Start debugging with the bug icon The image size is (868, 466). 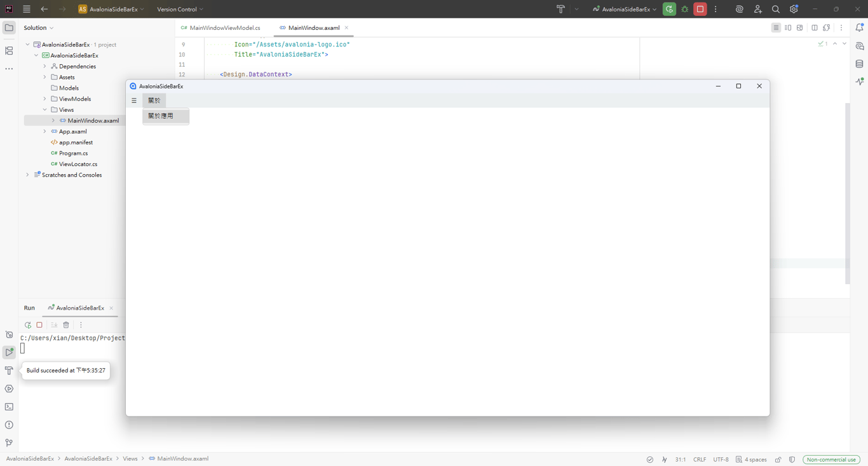point(685,10)
